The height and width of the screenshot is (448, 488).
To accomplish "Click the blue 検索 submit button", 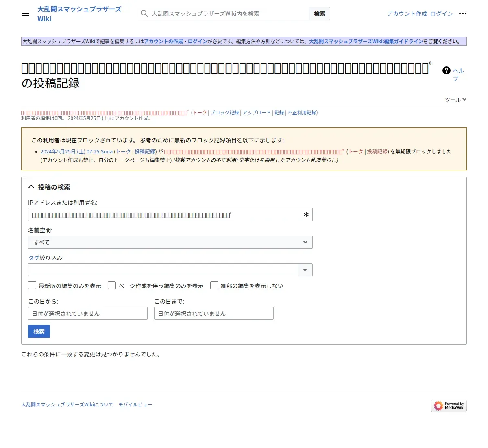I will pos(39,331).
